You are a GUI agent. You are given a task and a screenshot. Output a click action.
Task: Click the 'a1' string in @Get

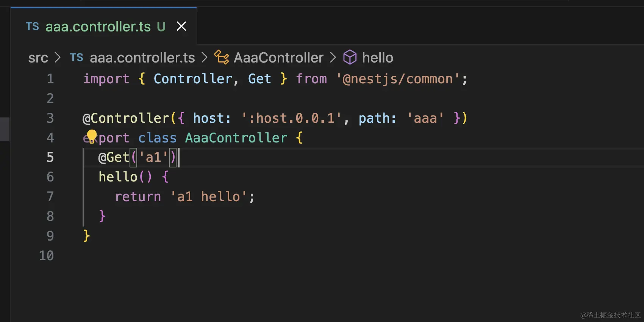tap(153, 157)
